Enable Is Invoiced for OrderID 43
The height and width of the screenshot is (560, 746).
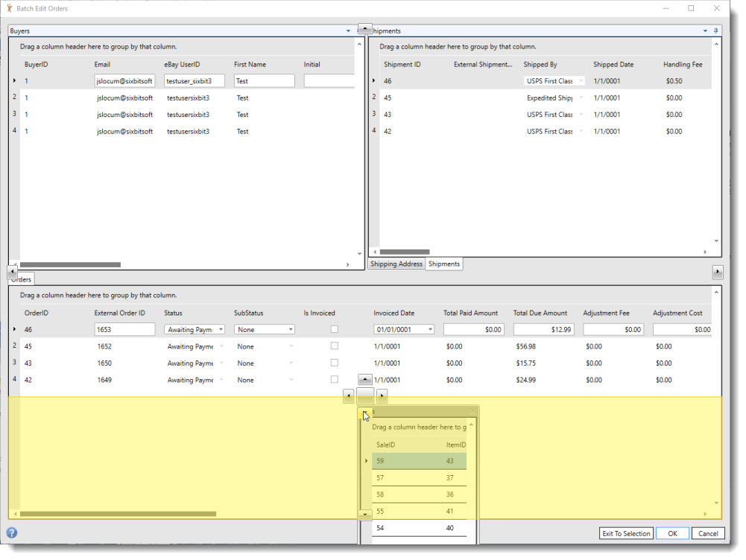click(334, 363)
